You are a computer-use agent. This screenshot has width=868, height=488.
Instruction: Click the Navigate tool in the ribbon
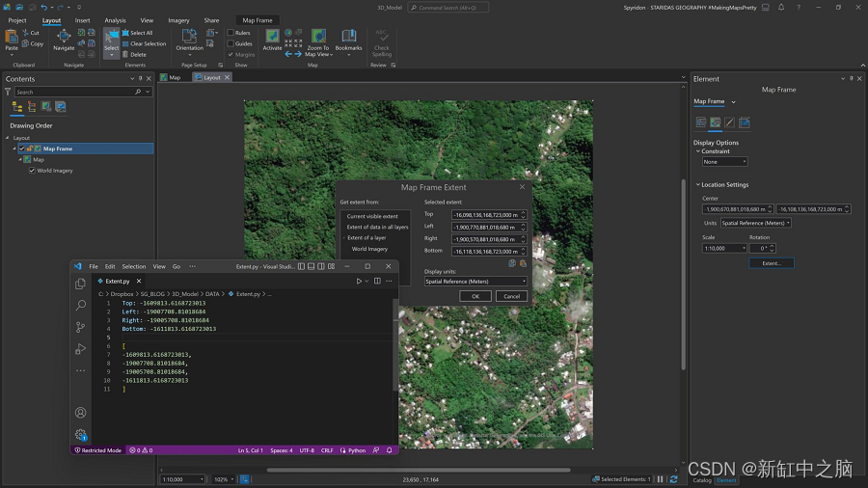tap(65, 38)
